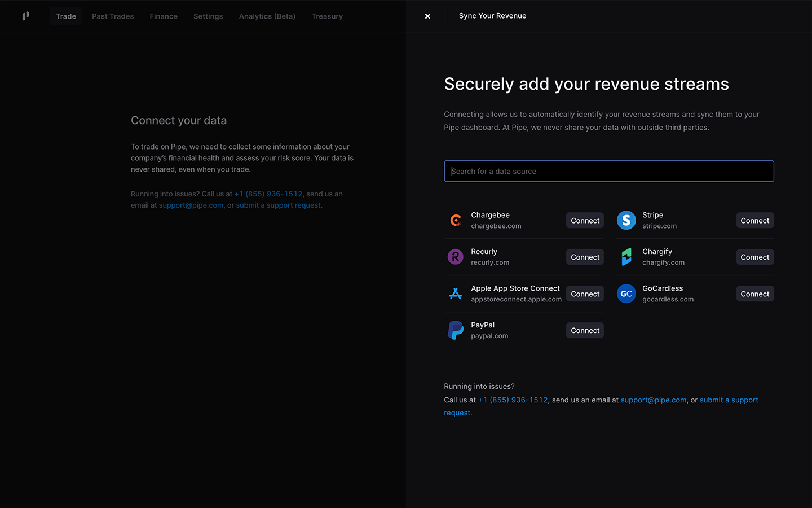
Task: Click the Apple App Store Connect name label
Action: (x=515, y=288)
